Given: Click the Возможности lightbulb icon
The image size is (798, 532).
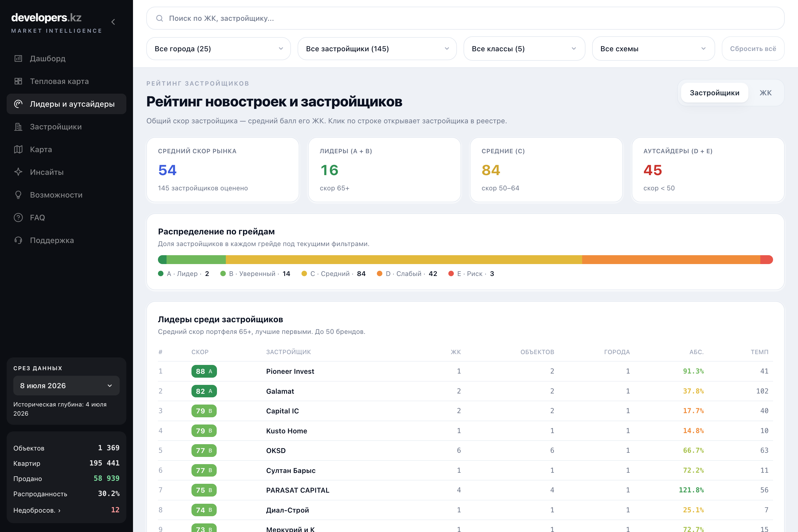Looking at the screenshot, I should (x=18, y=195).
